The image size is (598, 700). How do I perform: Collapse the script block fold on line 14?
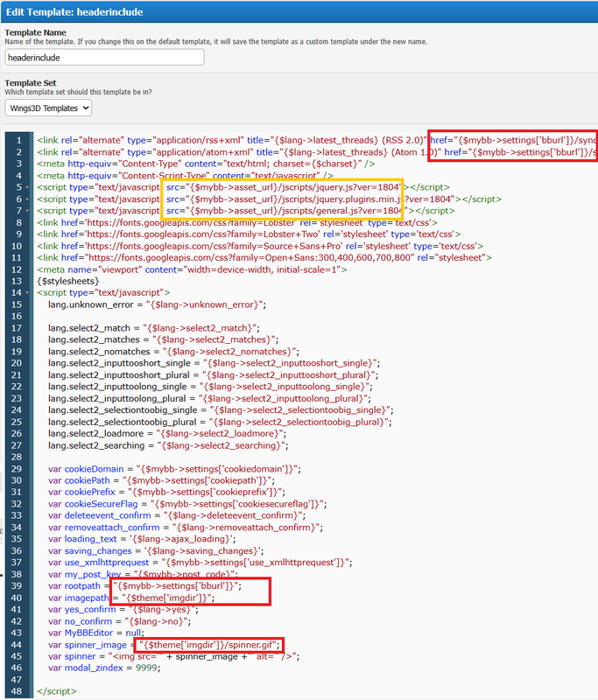click(x=27, y=293)
